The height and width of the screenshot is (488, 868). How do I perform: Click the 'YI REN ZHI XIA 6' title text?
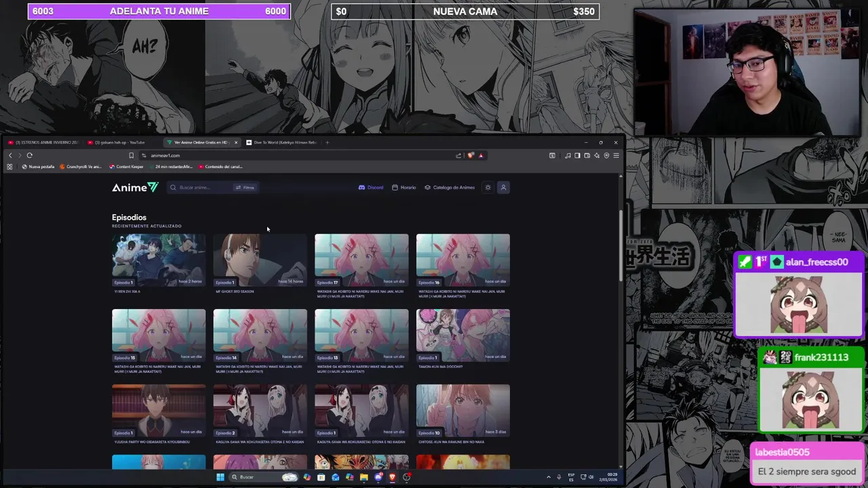pyautogui.click(x=127, y=291)
